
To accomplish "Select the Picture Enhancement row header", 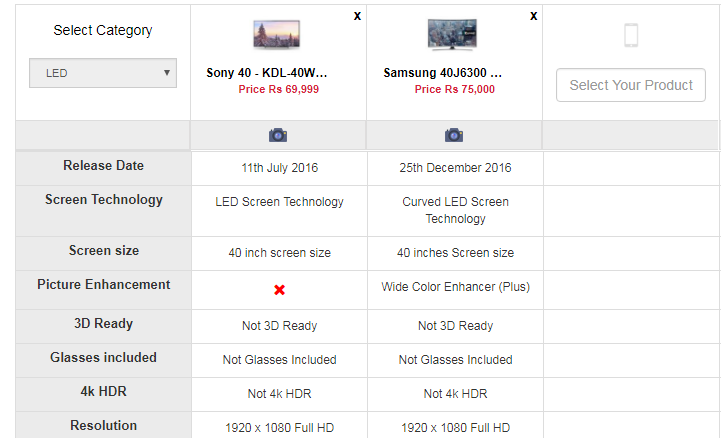I will coord(103,285).
